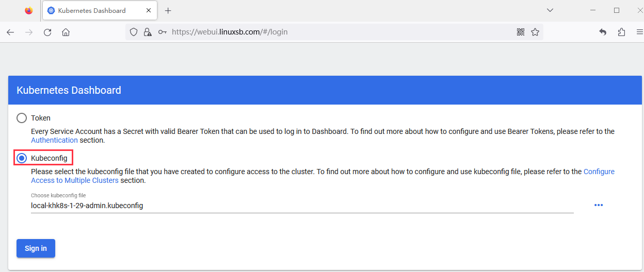The height and width of the screenshot is (272, 644).
Task: Open the Extensions puzzle icon
Action: [x=621, y=32]
